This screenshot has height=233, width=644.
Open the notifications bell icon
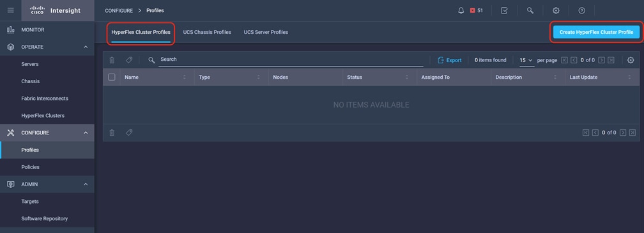[461, 11]
